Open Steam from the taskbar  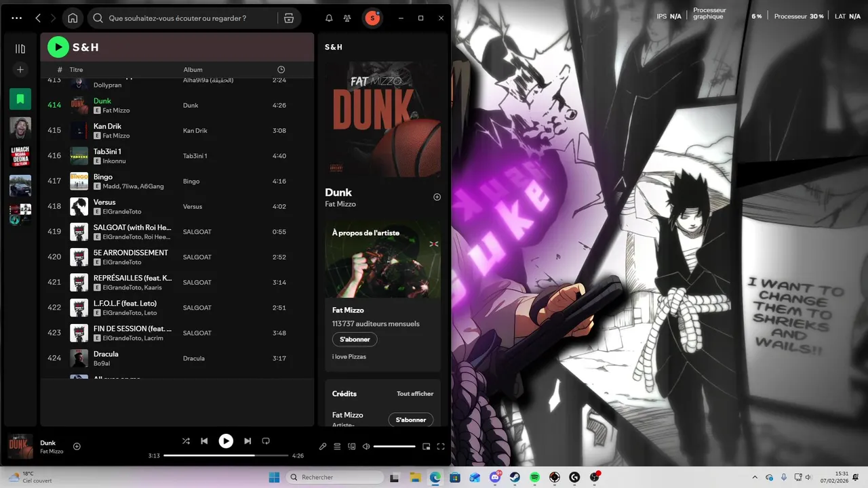515,477
